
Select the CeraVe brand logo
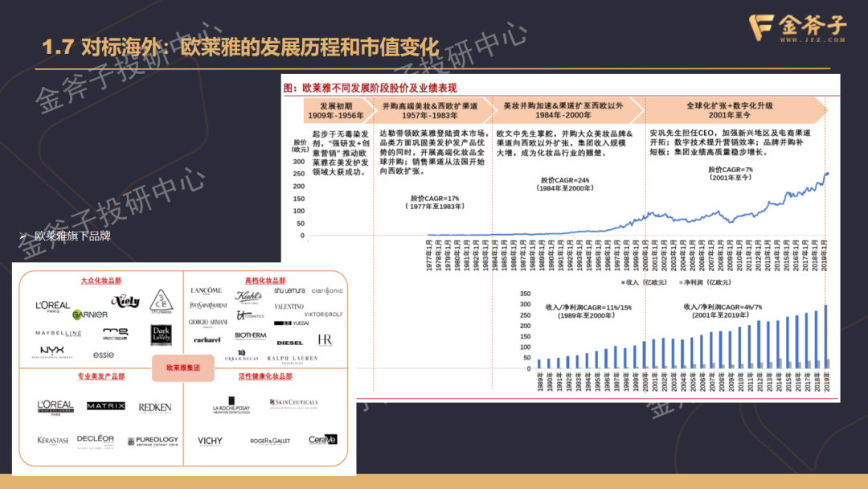pos(323,440)
